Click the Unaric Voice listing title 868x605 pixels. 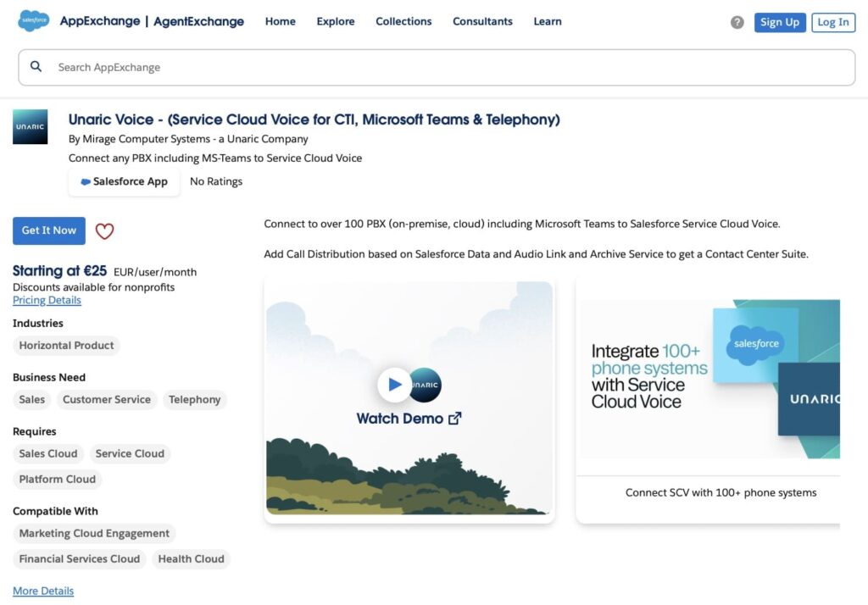click(314, 119)
